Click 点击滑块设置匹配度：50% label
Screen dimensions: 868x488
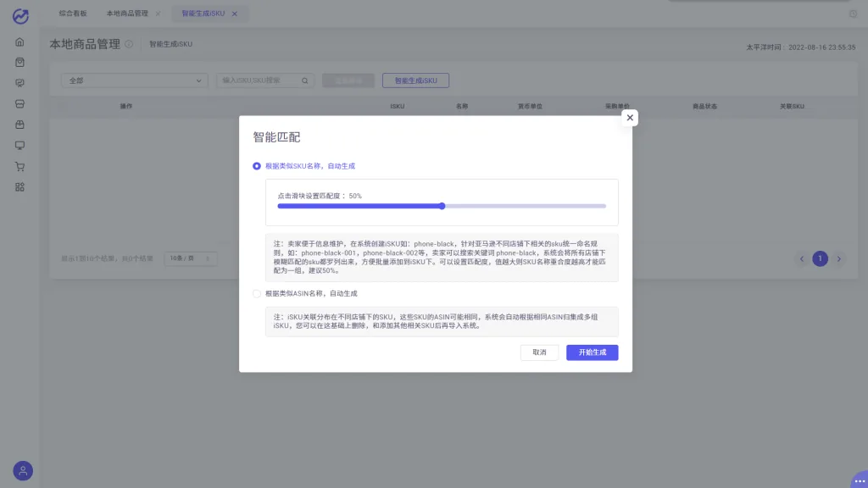pyautogui.click(x=320, y=196)
